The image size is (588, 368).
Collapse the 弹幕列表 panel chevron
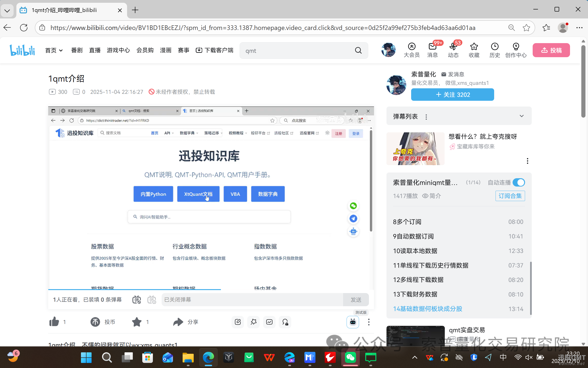(x=522, y=116)
